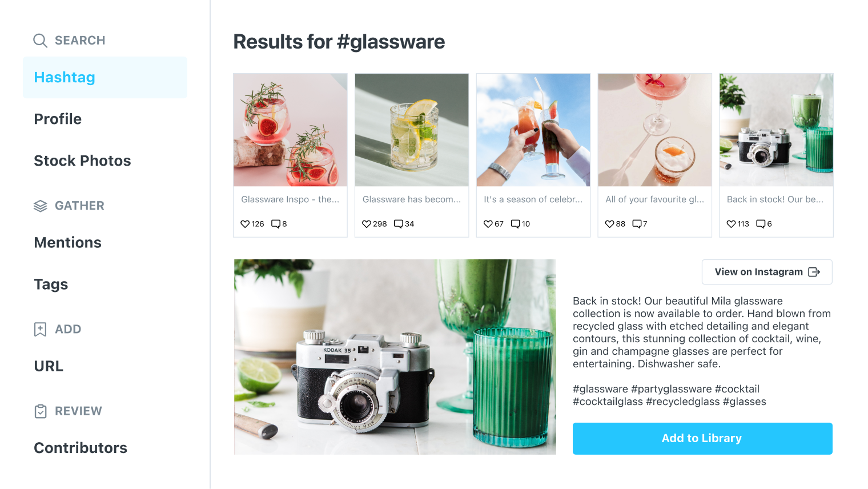Click the Add bookmark icon
Screen dimensions: 868x489
click(40, 329)
